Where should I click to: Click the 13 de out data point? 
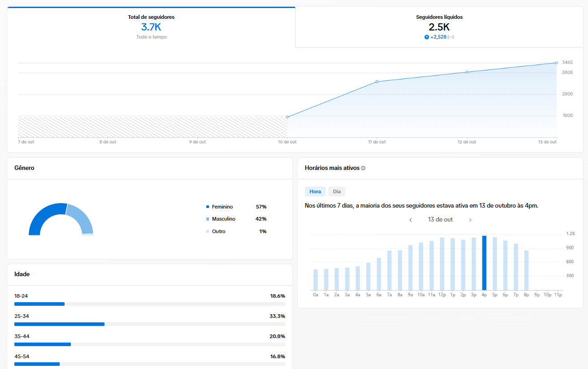pyautogui.click(x=556, y=63)
